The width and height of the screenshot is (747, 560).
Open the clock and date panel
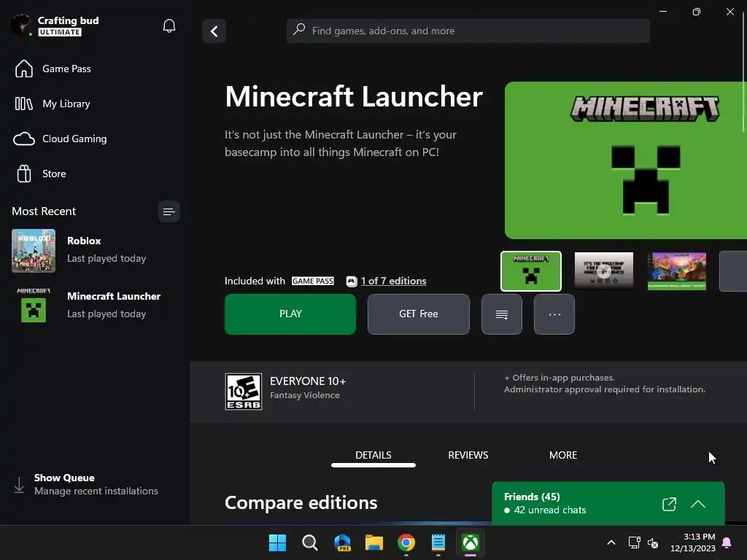[693, 542]
